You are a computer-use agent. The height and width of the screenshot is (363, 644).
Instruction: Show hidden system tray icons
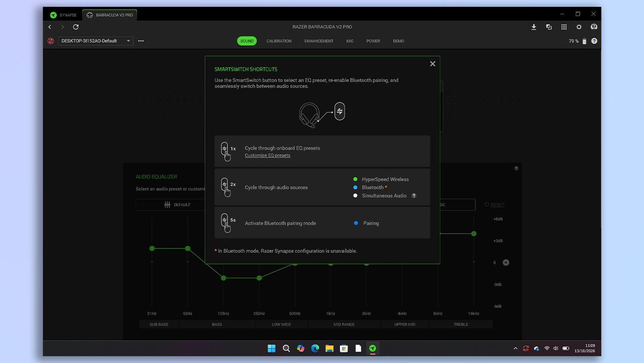(516, 348)
